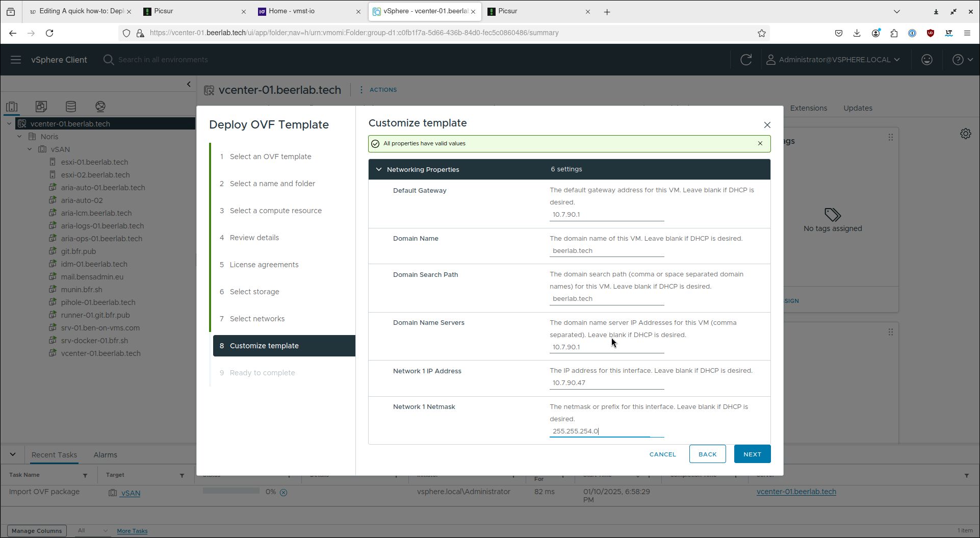Click the Domain Name Servers input field

coord(607,347)
